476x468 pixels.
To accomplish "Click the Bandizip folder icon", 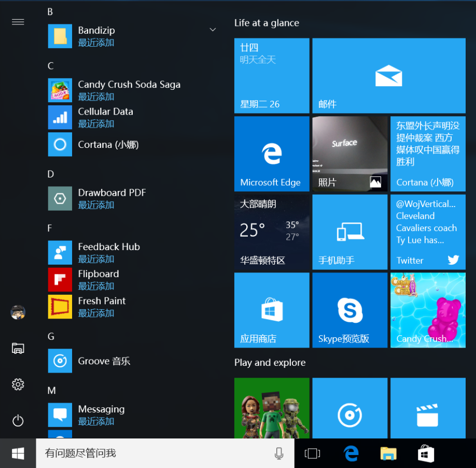I will coord(60,36).
